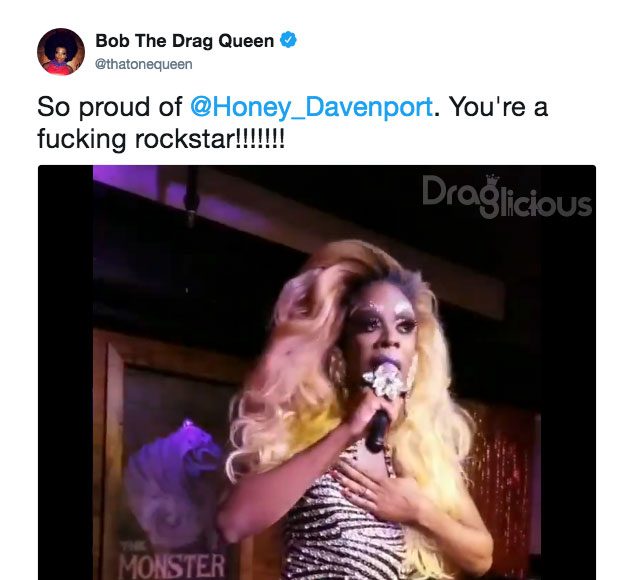The image size is (631, 580).
Task: Click the left black letterbox bar of the video
Action: point(65,372)
